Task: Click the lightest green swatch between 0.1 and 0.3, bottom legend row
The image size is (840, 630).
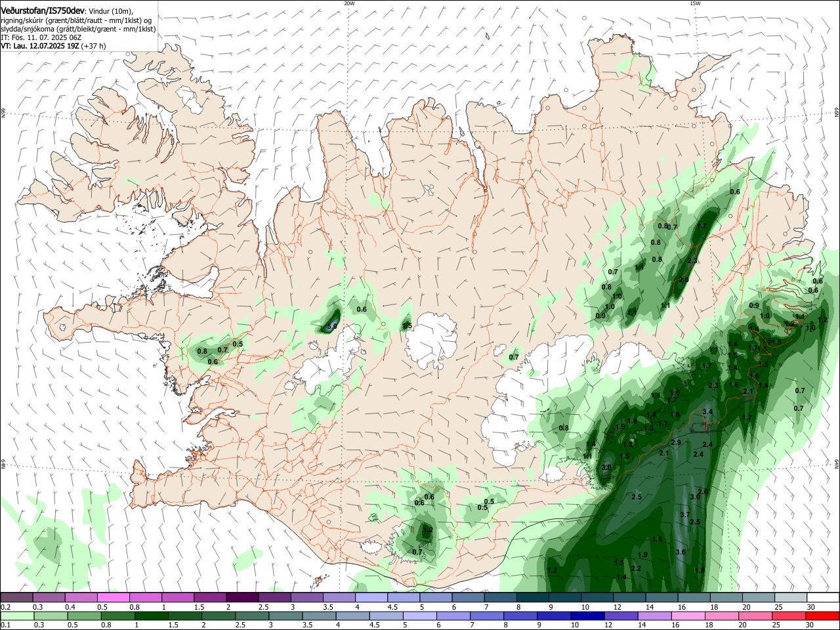Action: [x=17, y=616]
